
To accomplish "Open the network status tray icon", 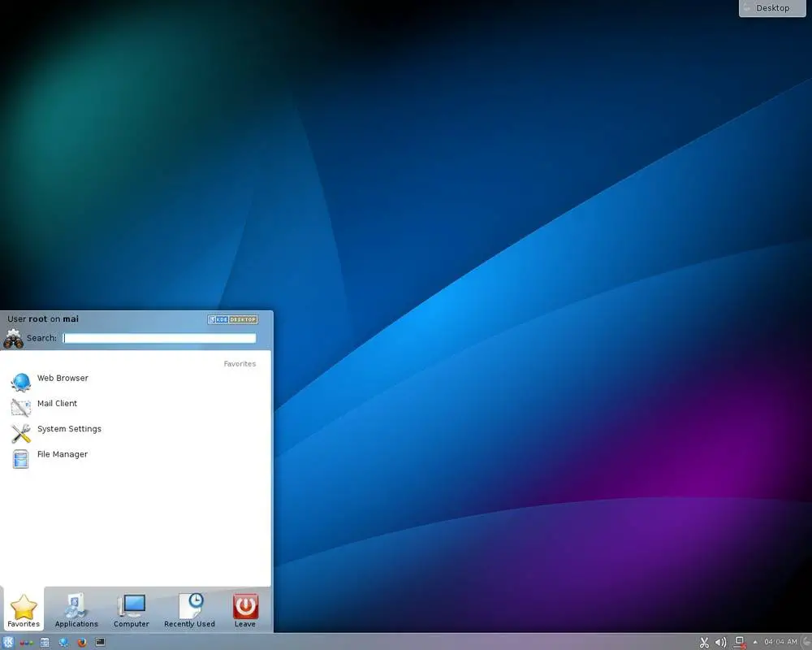I will pyautogui.click(x=740, y=642).
